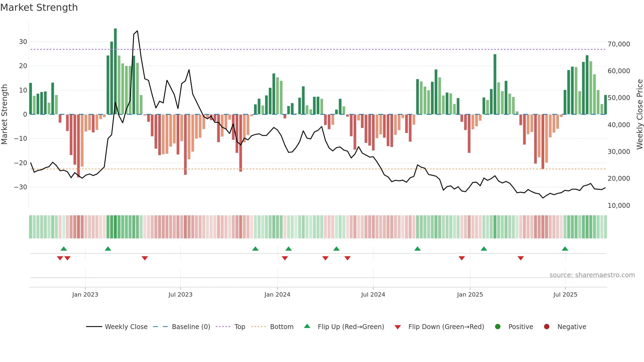Click the red Flip Down triangle icon in legend
The image size is (644, 362).
coord(398,327)
